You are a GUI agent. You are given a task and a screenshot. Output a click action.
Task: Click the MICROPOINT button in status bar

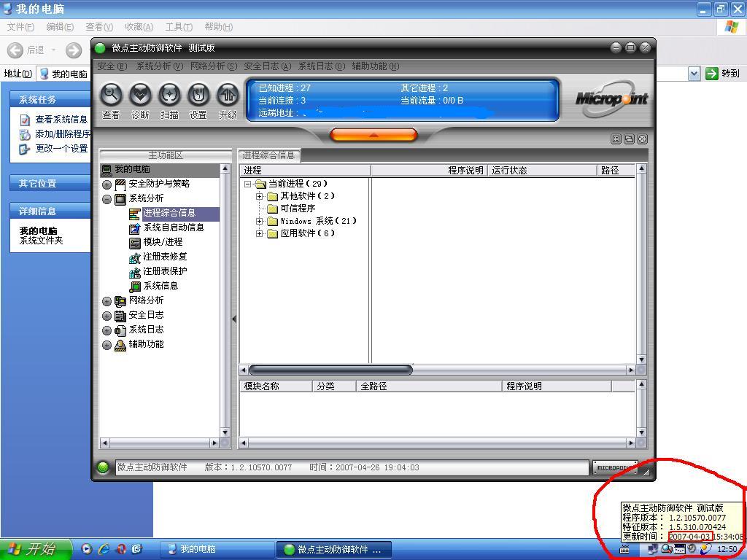(x=615, y=467)
